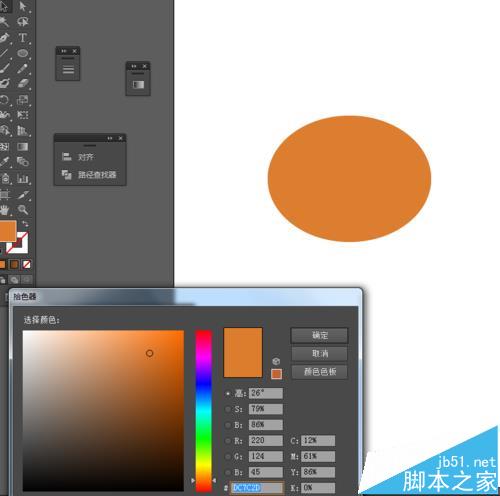
Task: Confirm color with 确定 button
Action: click(x=319, y=335)
